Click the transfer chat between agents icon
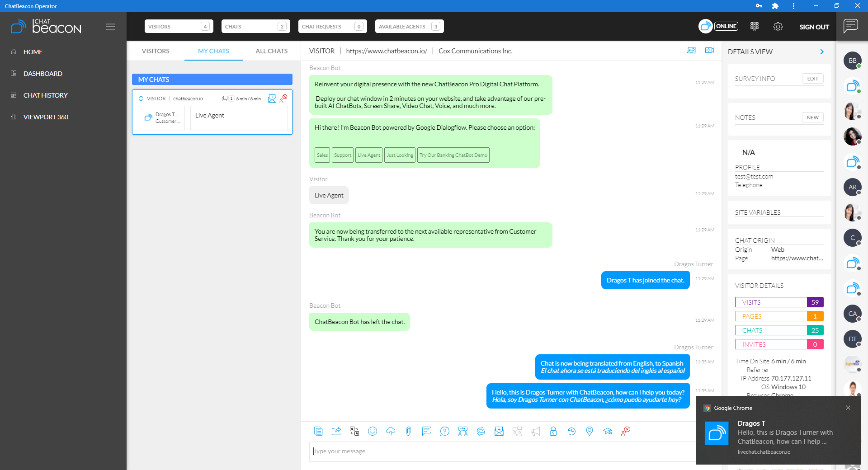868x470 pixels. (x=462, y=431)
